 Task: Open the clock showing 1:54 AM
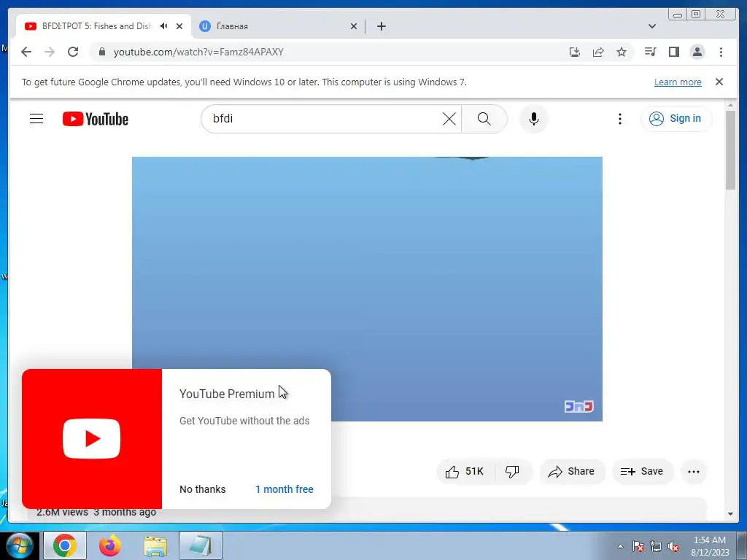710,546
